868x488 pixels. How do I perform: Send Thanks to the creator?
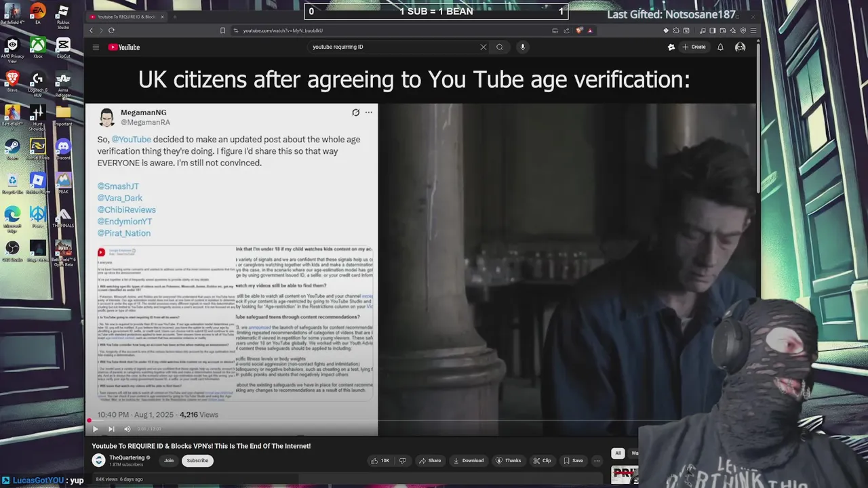(x=509, y=461)
